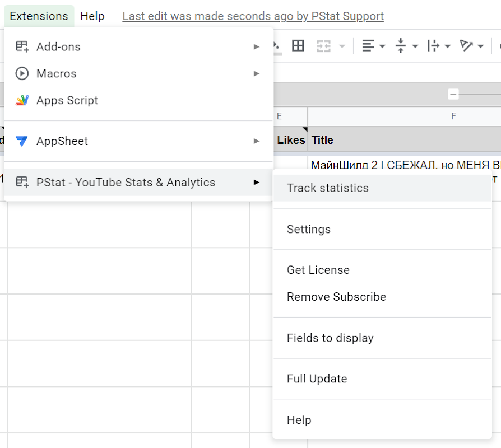
Task: Expand PStat YouTube Stats submenu arrow
Action: point(256,183)
